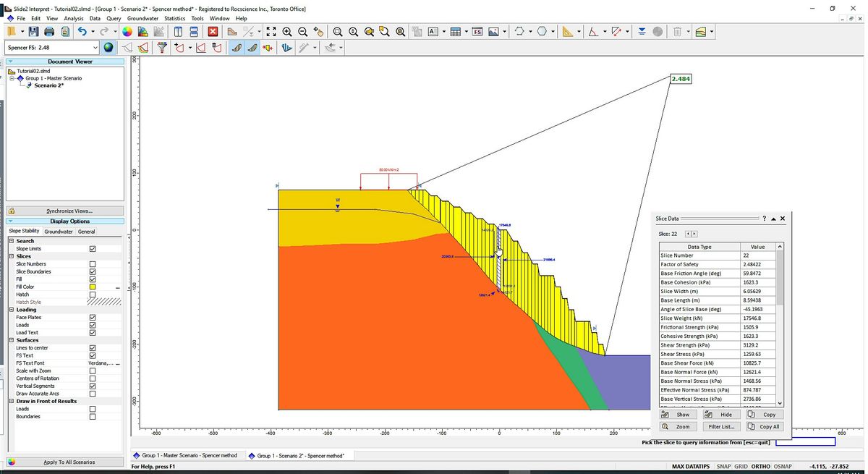This screenshot has width=868, height=474.
Task: Click the yellow Fill Color swatch
Action: coord(92,287)
